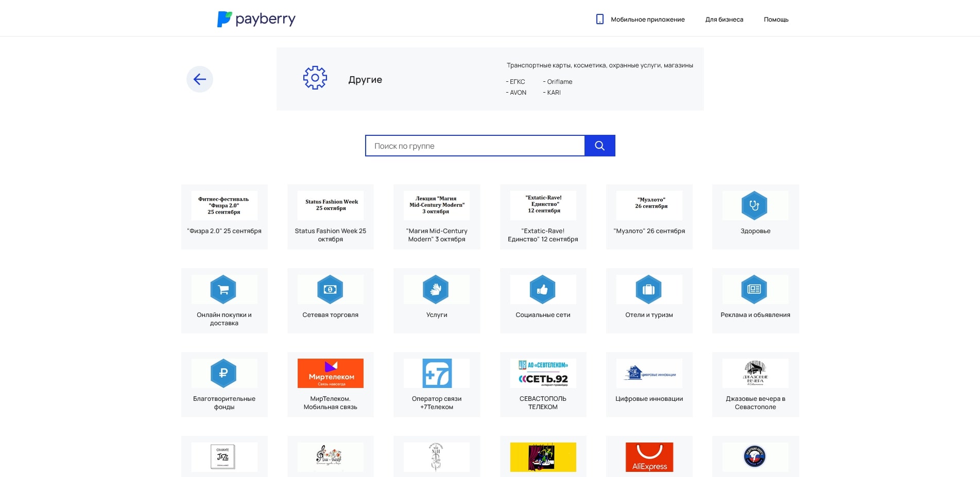Open Услуги via the hand icon

(436, 289)
